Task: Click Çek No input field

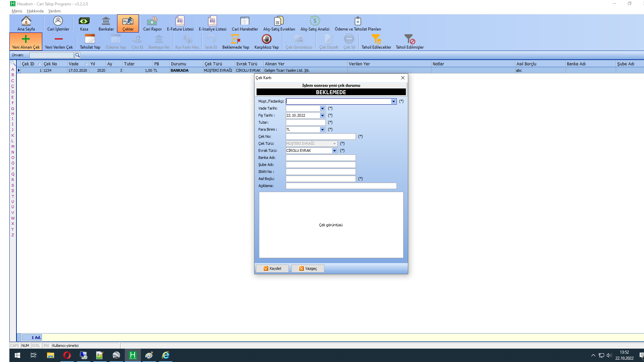Action: [x=321, y=136]
